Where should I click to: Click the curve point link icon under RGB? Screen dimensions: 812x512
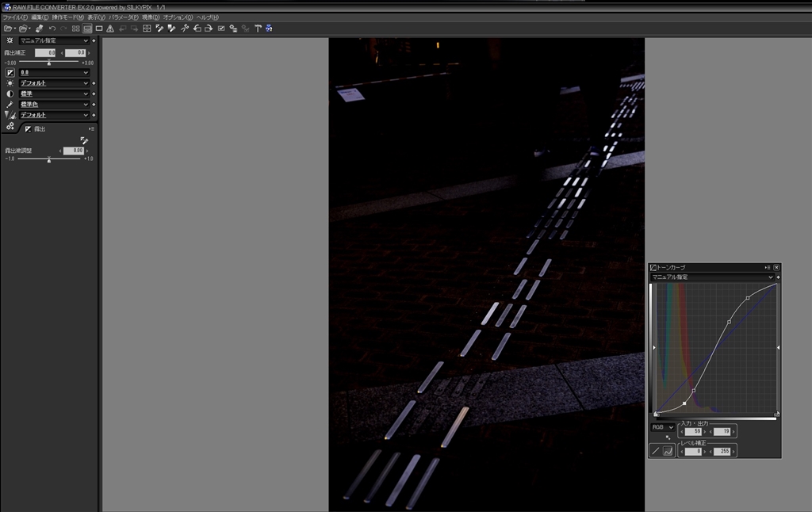pos(668,437)
